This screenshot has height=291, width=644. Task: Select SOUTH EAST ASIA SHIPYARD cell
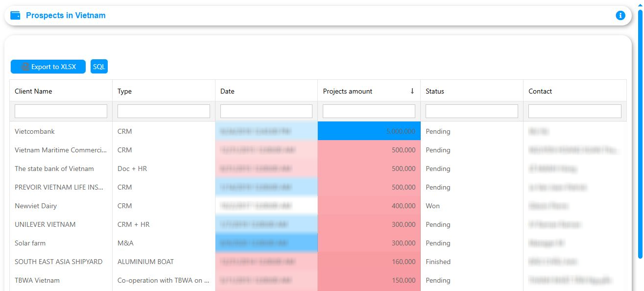(x=61, y=262)
